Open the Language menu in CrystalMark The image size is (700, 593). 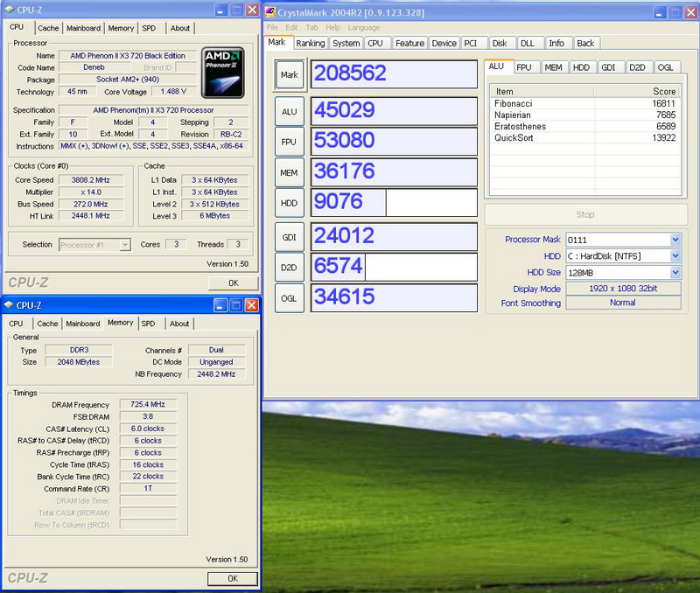(x=364, y=28)
